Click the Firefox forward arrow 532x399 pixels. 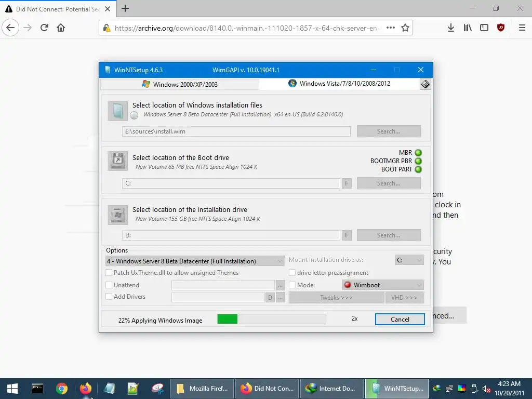(28, 28)
